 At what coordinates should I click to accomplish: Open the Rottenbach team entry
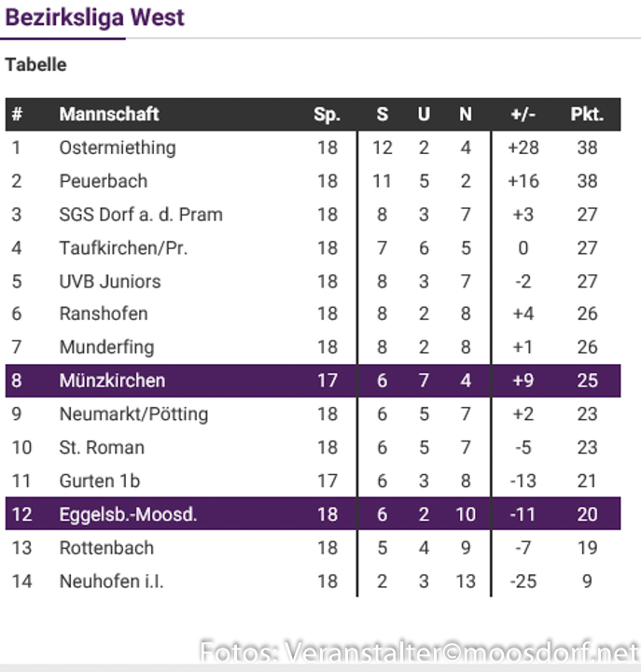pyautogui.click(x=105, y=548)
